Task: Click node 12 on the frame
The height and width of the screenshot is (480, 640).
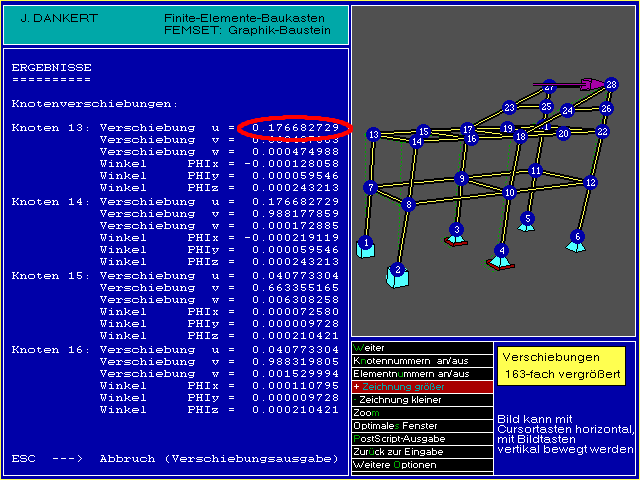Action: pos(590,182)
